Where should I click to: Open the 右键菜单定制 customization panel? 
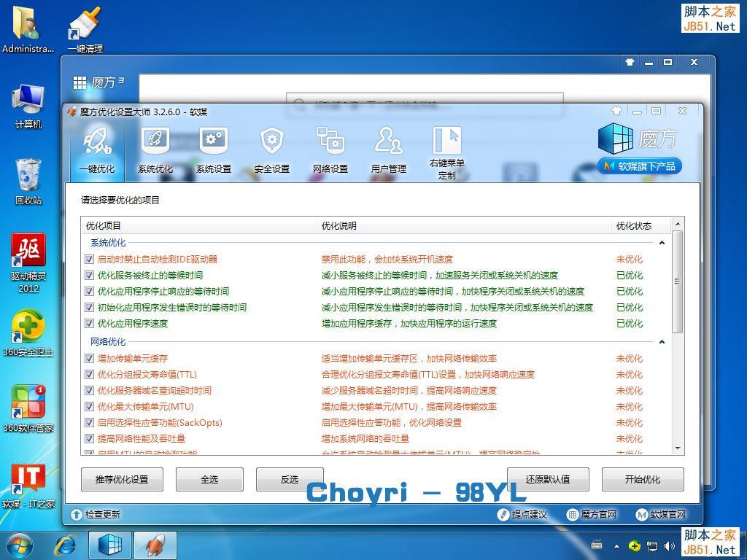pos(447,149)
